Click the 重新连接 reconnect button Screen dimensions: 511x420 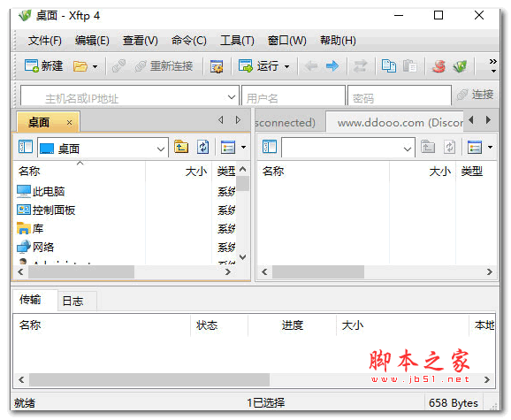164,66
